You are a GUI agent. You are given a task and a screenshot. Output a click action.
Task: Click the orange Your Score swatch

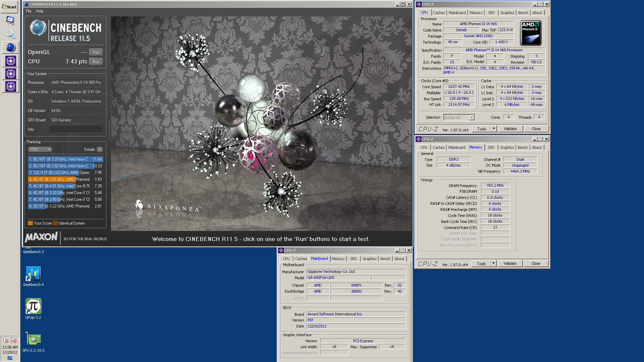(30, 223)
